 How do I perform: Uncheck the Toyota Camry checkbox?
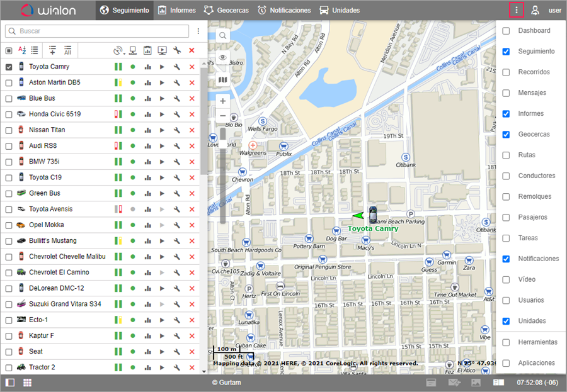(x=9, y=67)
